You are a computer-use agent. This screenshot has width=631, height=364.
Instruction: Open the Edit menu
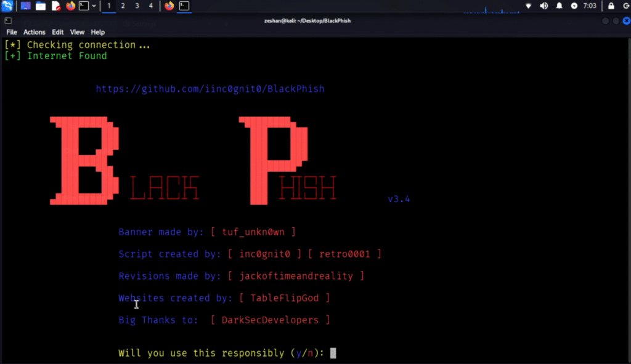coord(57,32)
